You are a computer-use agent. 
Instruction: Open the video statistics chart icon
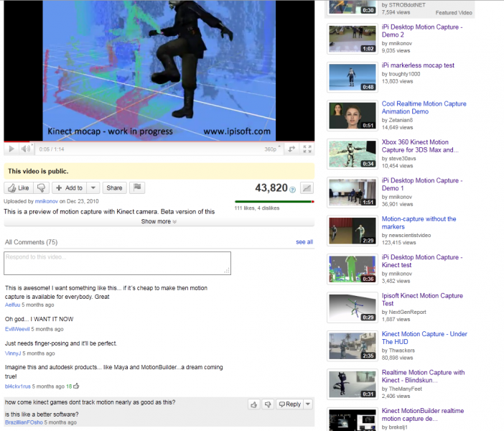pyautogui.click(x=307, y=188)
